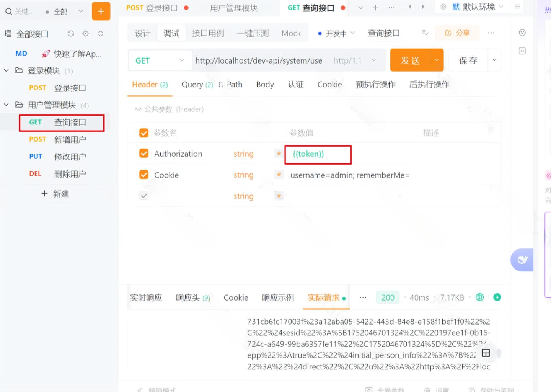Uncheck the Authorization header checkbox
Image resolution: width=551 pixels, height=392 pixels.
pyautogui.click(x=144, y=154)
